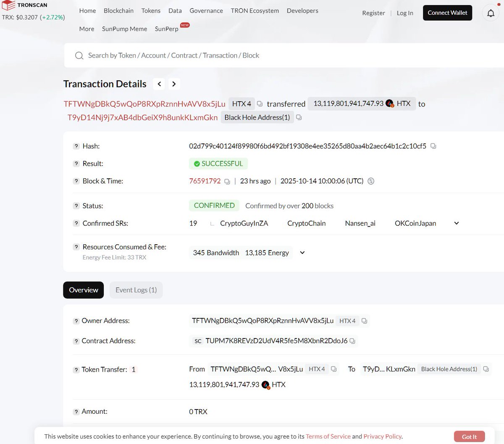Select the Overview tab
The image size is (504, 444).
[x=84, y=290]
